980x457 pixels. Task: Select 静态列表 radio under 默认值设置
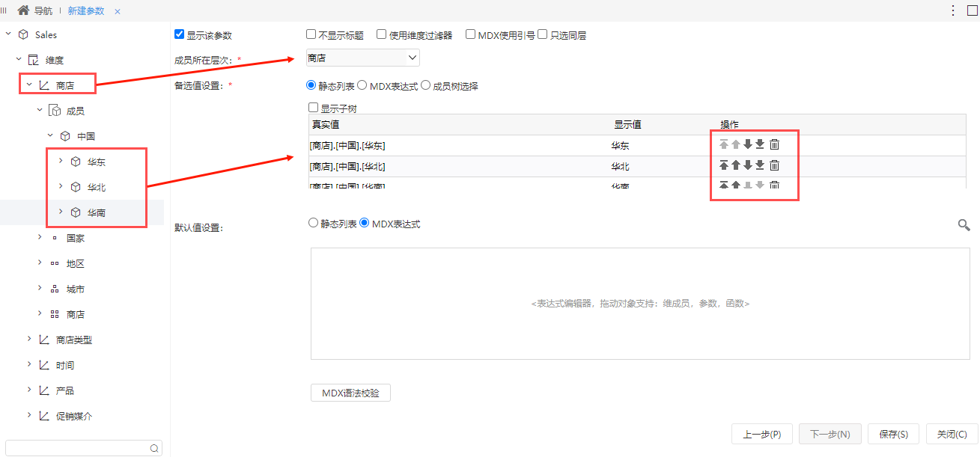[x=314, y=223]
